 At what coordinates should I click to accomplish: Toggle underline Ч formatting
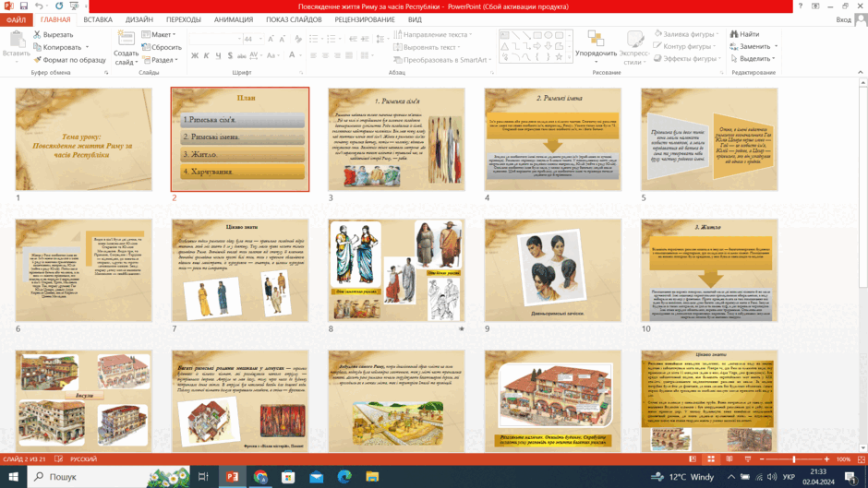(x=218, y=55)
